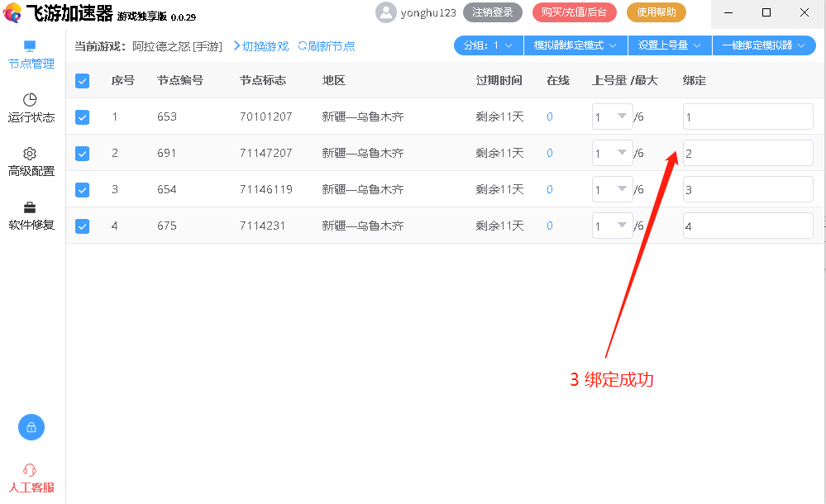Click the username yonghu123
The width and height of the screenshot is (826, 504).
click(x=428, y=13)
